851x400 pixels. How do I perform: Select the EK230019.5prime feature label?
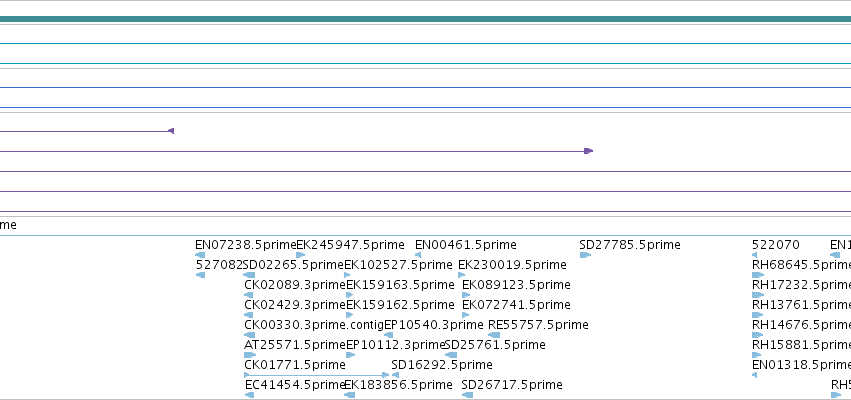pyautogui.click(x=512, y=265)
